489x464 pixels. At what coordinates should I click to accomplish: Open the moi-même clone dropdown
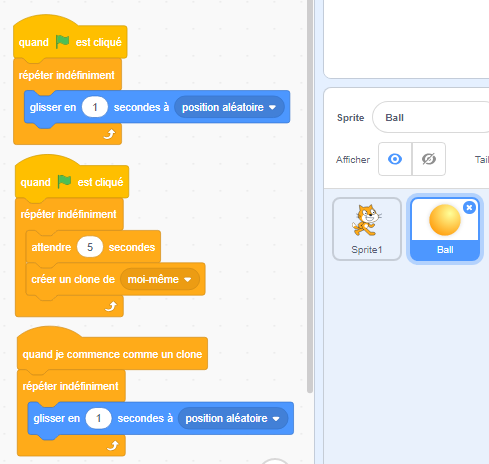160,279
